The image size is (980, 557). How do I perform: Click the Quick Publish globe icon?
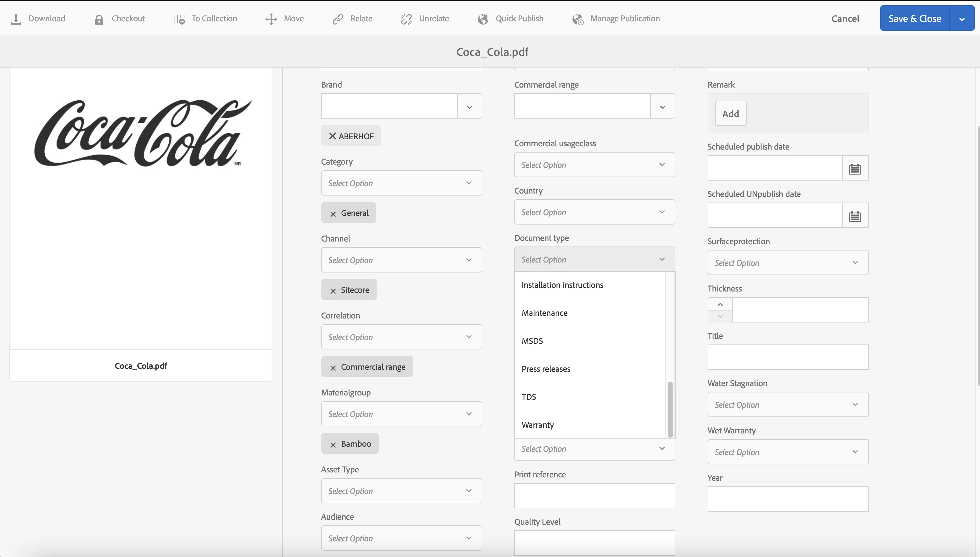(x=483, y=19)
